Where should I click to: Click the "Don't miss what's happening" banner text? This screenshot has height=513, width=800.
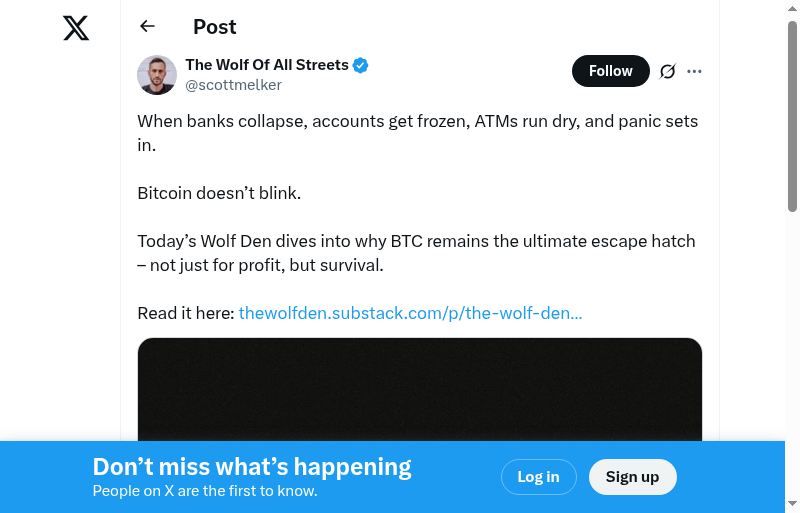(x=252, y=467)
